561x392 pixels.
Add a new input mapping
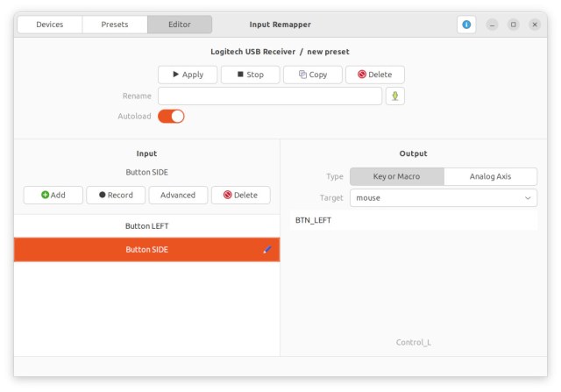click(x=53, y=195)
